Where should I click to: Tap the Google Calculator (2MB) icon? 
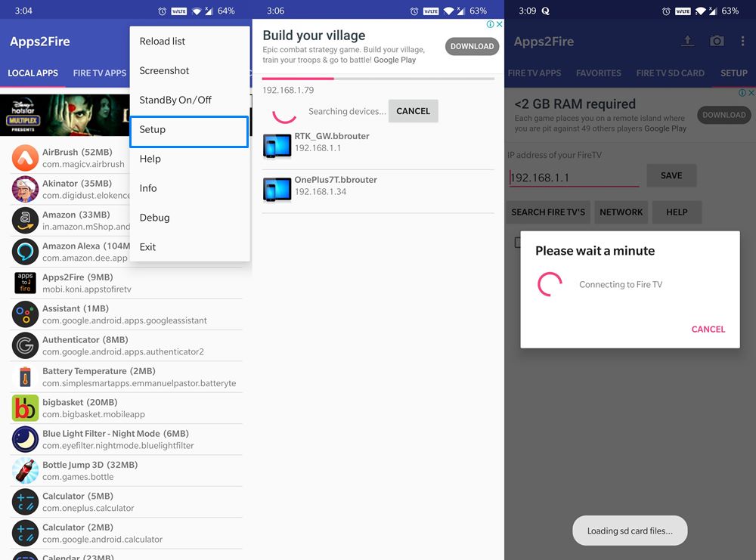pos(25,534)
